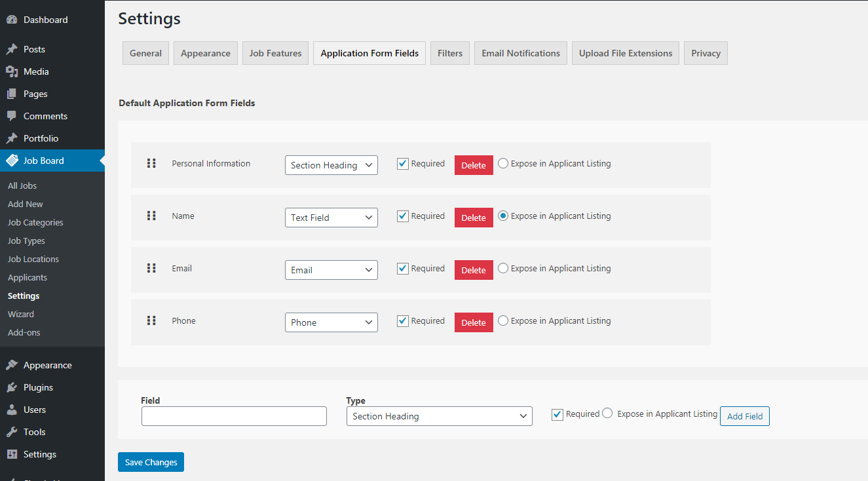Click the Plugins plug icon
Image resolution: width=868 pixels, height=481 pixels.
(12, 387)
